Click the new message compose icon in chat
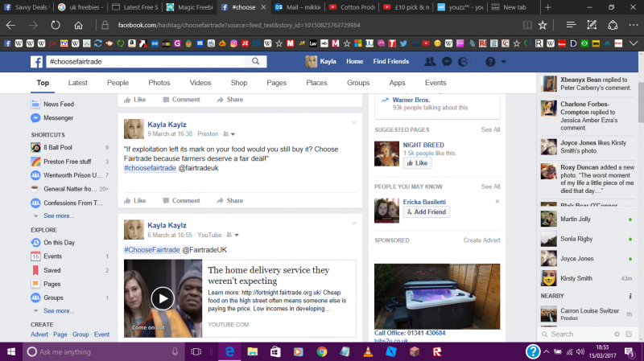 [x=629, y=334]
